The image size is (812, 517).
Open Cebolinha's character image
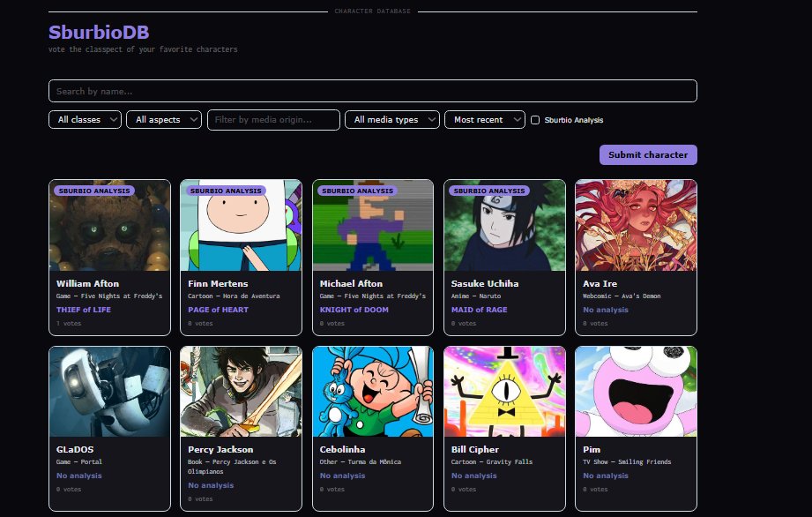[373, 392]
